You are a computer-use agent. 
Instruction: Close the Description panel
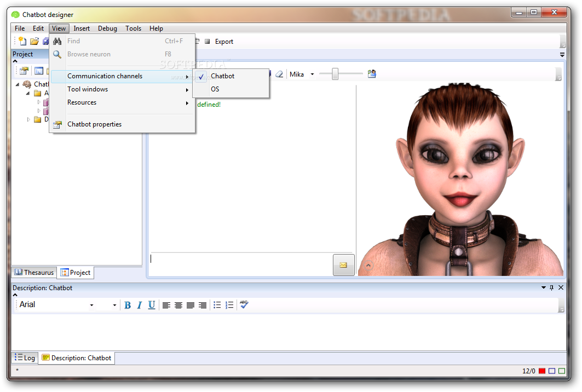click(561, 287)
